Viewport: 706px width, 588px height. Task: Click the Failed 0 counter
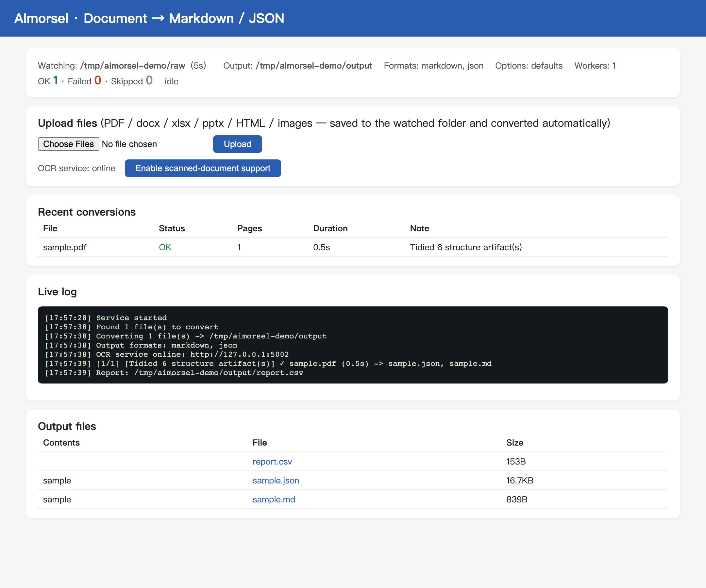point(84,81)
